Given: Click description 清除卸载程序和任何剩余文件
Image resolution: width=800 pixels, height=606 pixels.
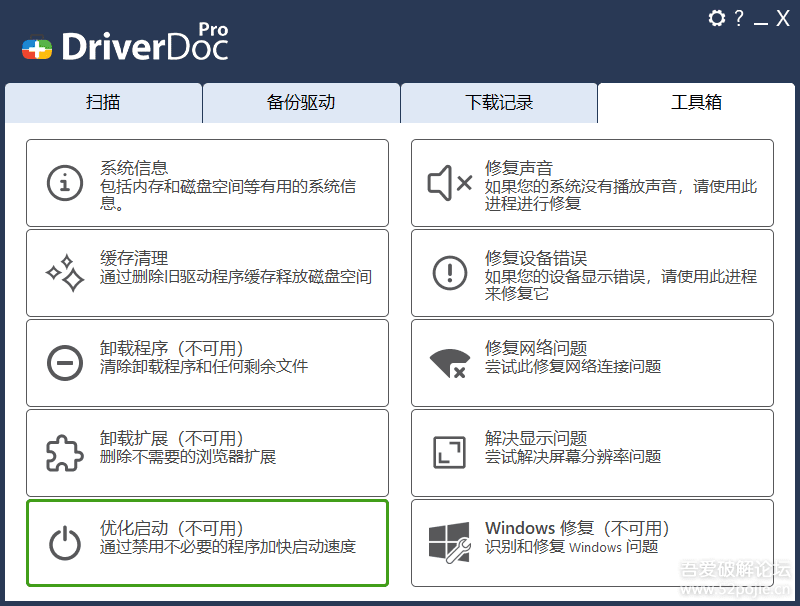Looking at the screenshot, I should point(204,366).
